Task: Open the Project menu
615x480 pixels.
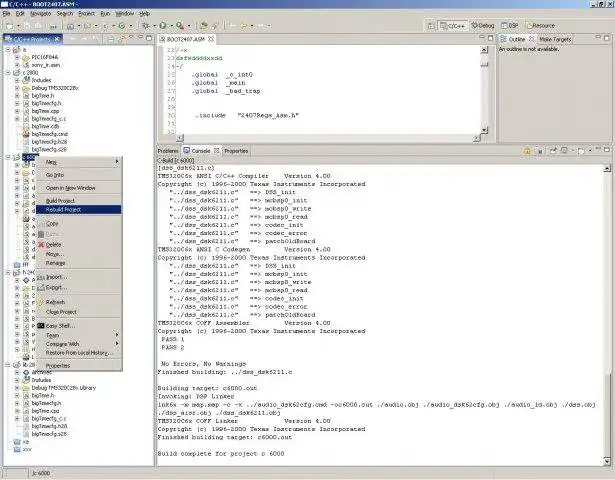Action: pos(86,14)
